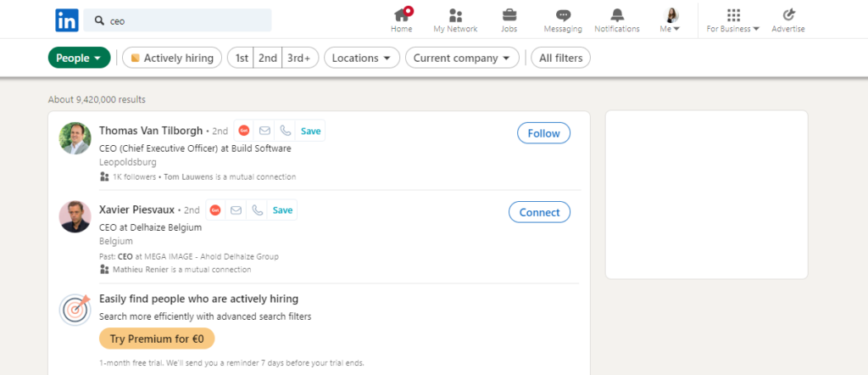The image size is (868, 375).
Task: Toggle the 3rd+ connections filter
Action: [x=299, y=58]
